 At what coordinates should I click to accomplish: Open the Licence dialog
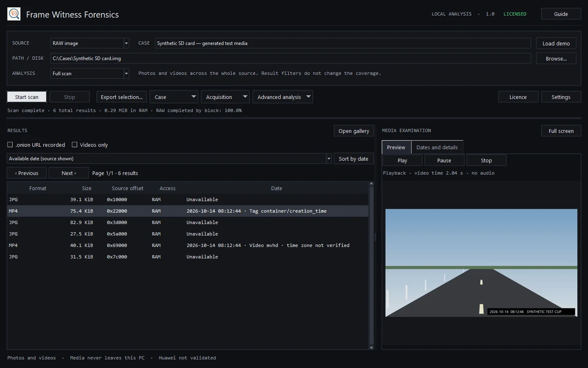518,97
